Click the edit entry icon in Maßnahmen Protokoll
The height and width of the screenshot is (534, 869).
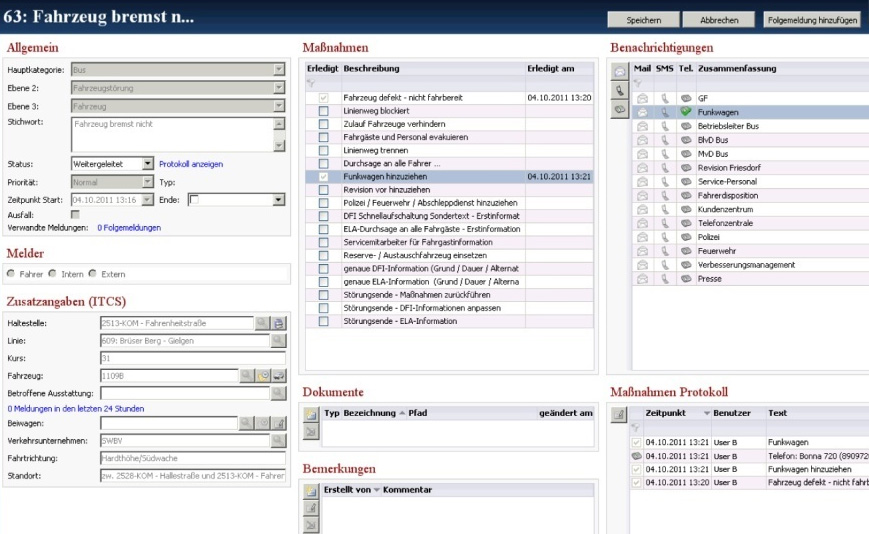tap(619, 414)
